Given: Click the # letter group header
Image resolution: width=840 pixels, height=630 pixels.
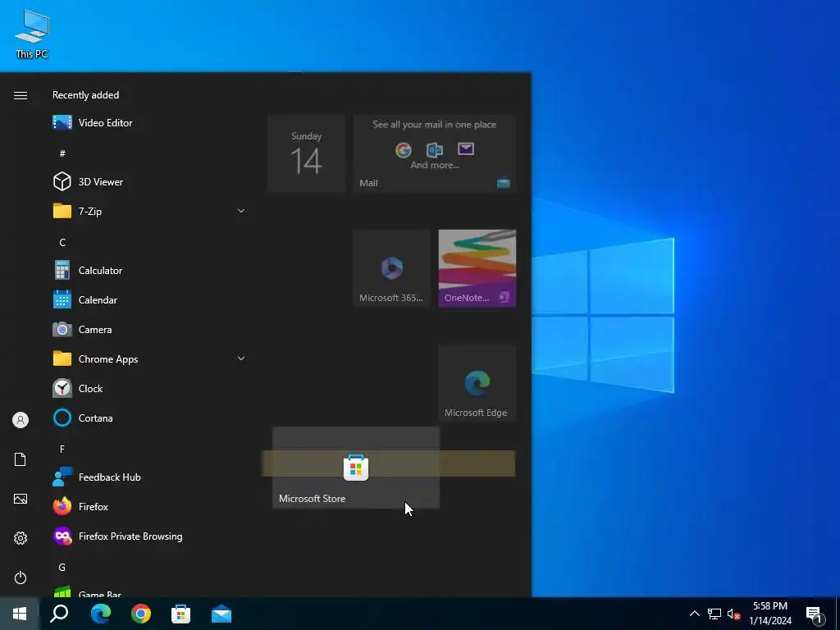Looking at the screenshot, I should tap(62, 153).
